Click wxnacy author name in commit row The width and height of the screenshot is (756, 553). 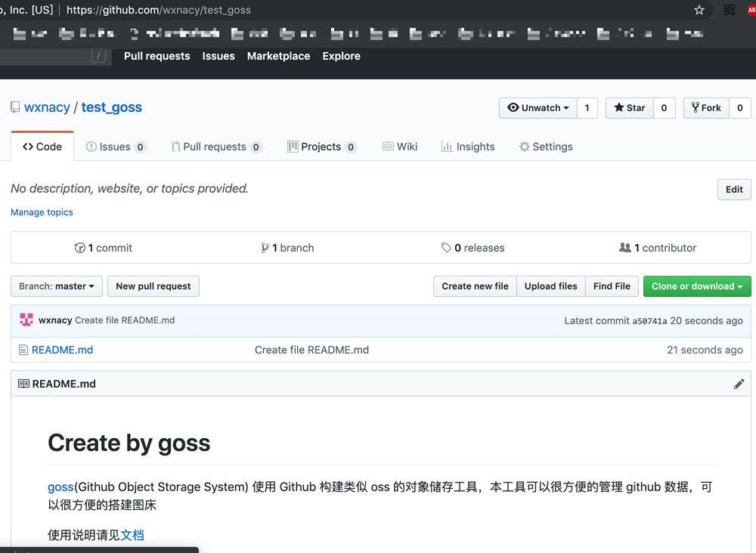55,320
